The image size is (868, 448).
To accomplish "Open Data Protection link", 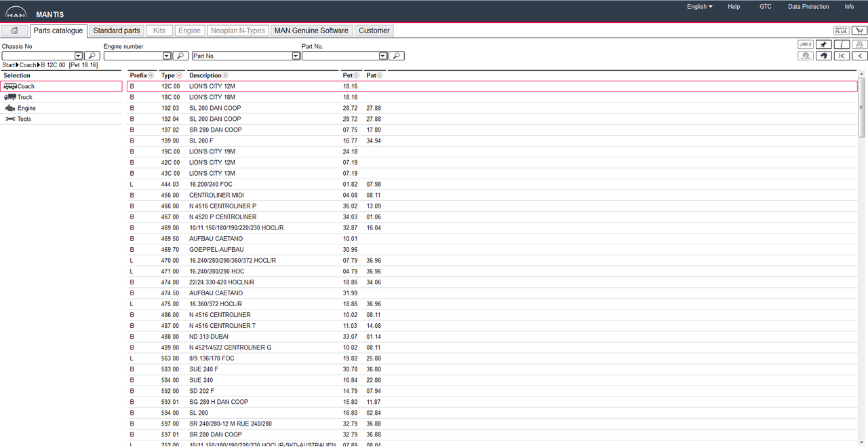I will tap(808, 7).
